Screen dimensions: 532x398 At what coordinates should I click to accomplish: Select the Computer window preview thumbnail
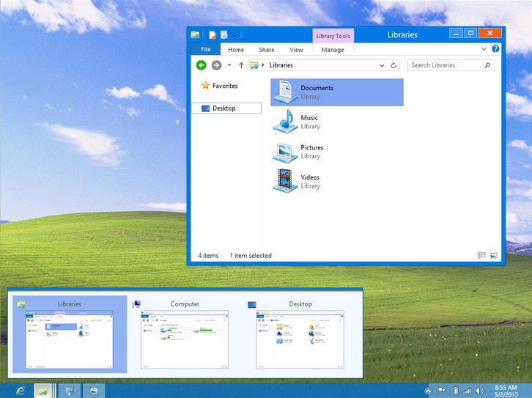click(185, 339)
